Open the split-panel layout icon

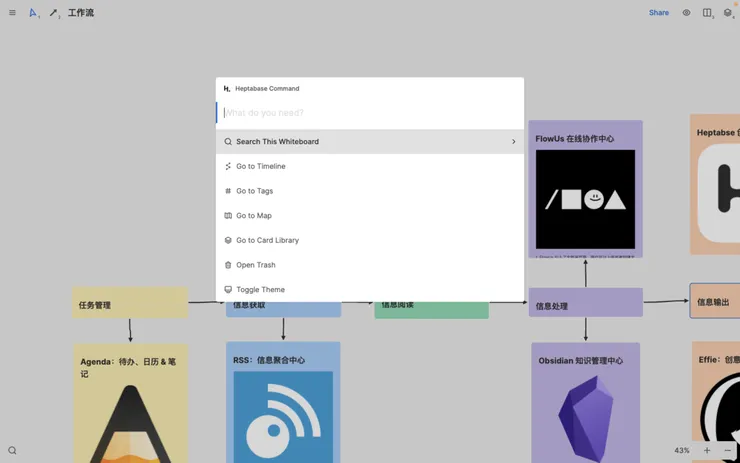[x=707, y=13]
